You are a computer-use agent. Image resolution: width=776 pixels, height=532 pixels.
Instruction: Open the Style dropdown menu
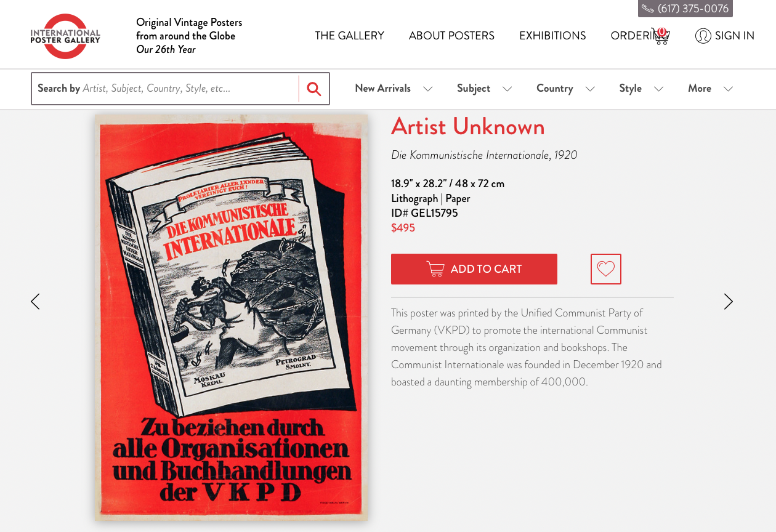[641, 89]
